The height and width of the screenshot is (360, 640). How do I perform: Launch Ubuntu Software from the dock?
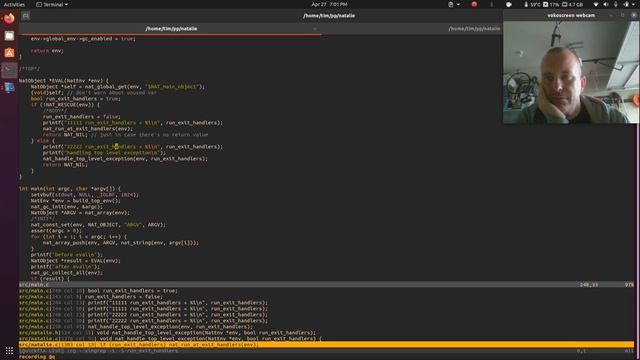(9, 53)
